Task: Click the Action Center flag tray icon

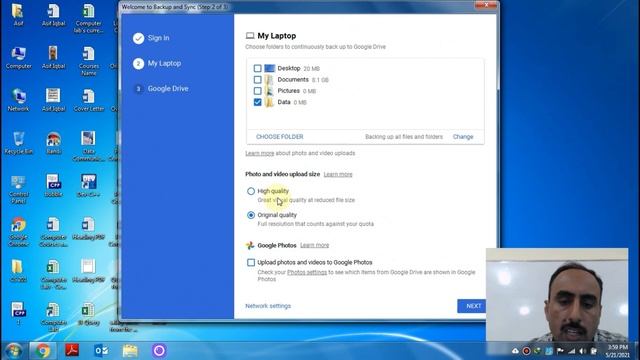Action: click(x=560, y=351)
